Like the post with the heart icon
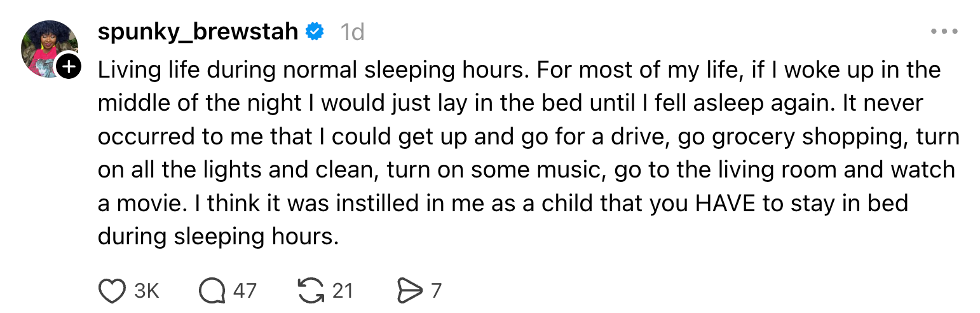980x313 pixels. pyautogui.click(x=112, y=291)
